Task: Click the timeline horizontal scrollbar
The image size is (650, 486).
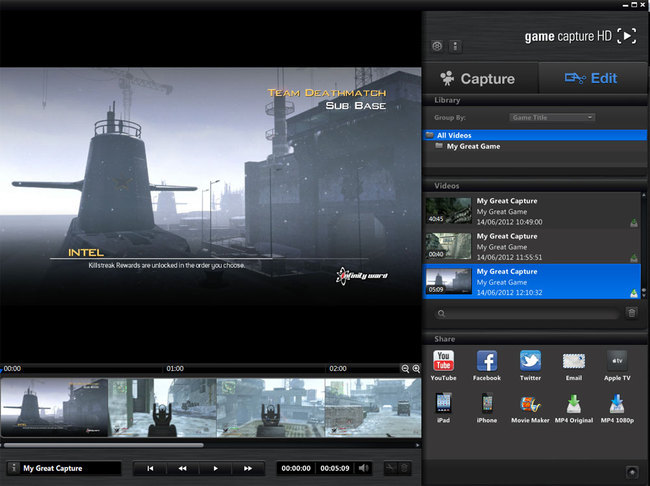Action: [x=104, y=445]
